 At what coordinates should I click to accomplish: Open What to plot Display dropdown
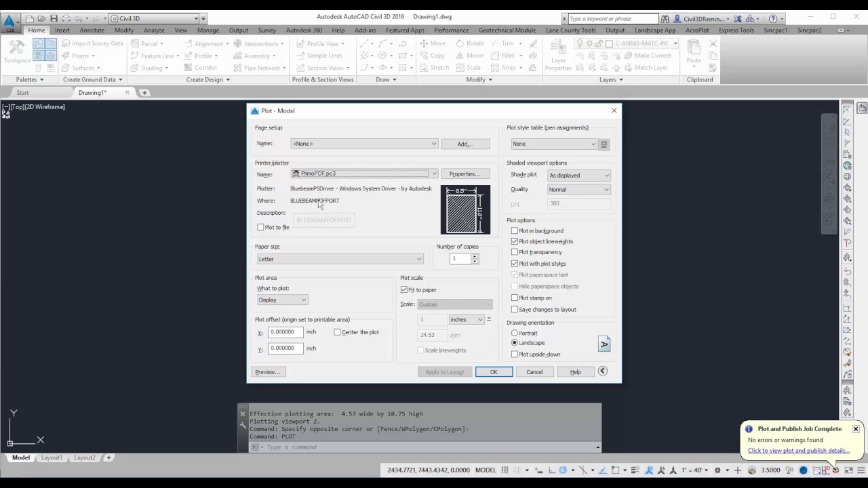point(282,300)
